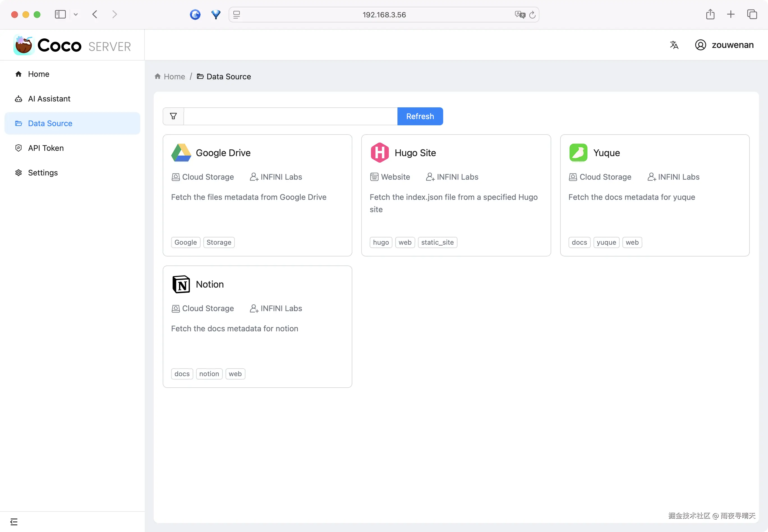Open the AI Assistant menu item

click(49, 99)
